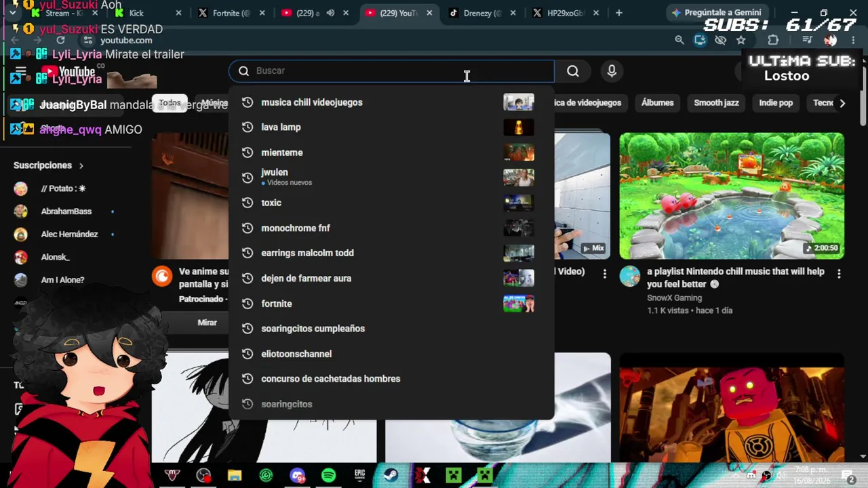
Task: Open the Nintendo chill music video title
Action: click(736, 278)
